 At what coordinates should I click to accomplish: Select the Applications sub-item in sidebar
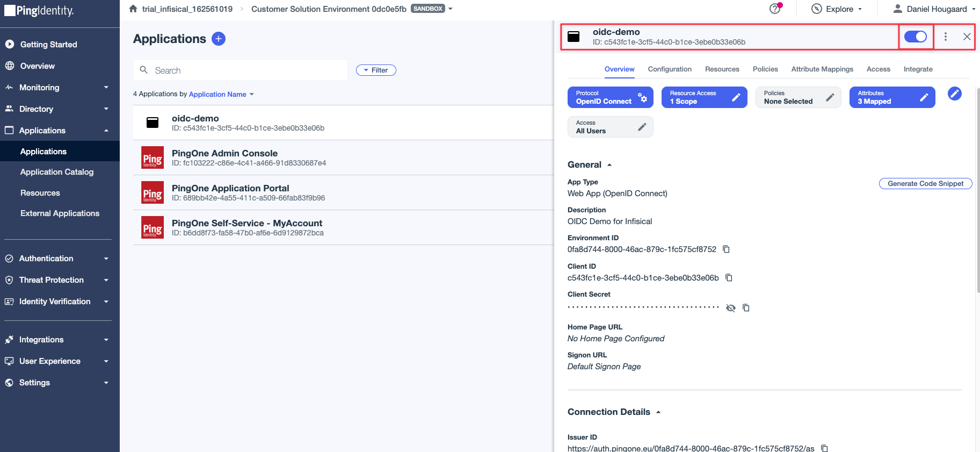tap(60, 151)
